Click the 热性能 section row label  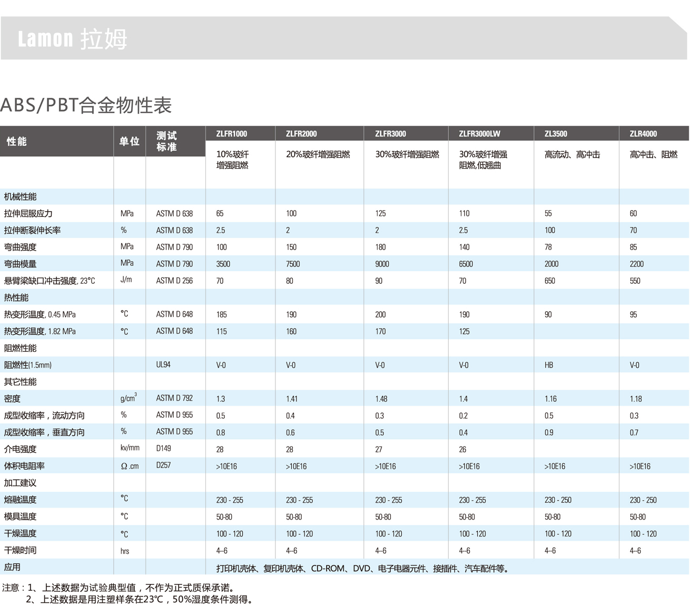(16, 297)
